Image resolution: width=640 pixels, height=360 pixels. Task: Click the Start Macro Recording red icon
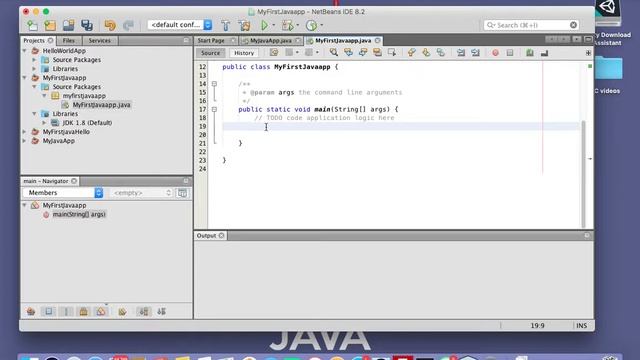495,53
